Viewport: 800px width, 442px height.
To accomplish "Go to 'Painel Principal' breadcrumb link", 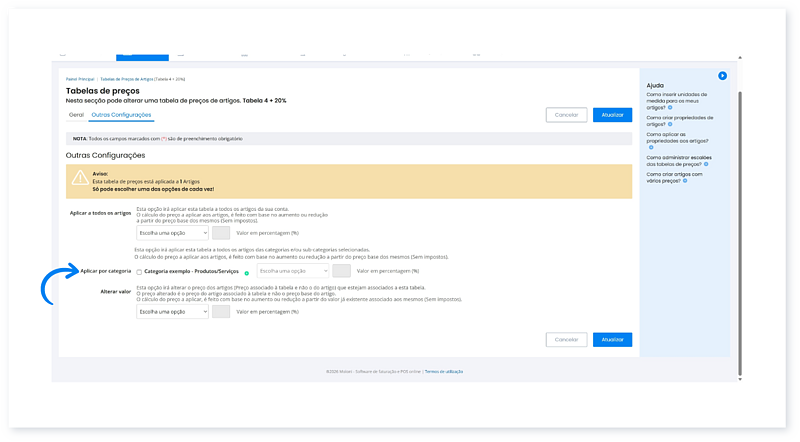I will [x=79, y=78].
